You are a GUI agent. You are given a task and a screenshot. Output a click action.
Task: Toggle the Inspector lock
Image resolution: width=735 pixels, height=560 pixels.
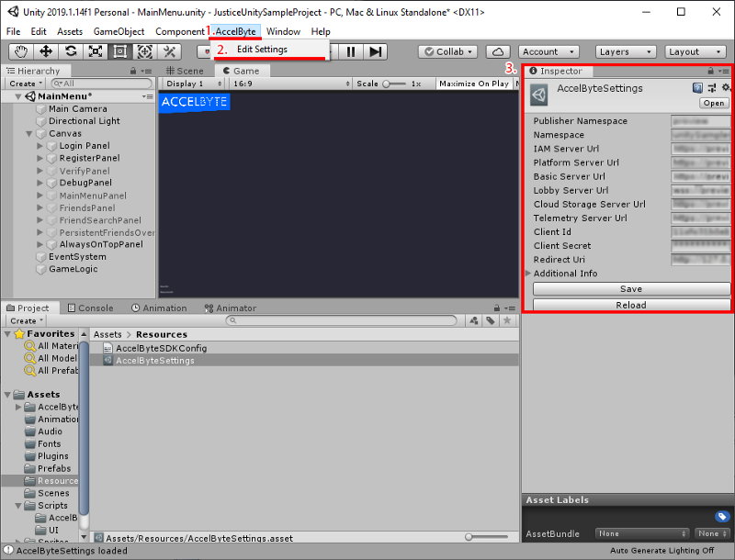(710, 72)
